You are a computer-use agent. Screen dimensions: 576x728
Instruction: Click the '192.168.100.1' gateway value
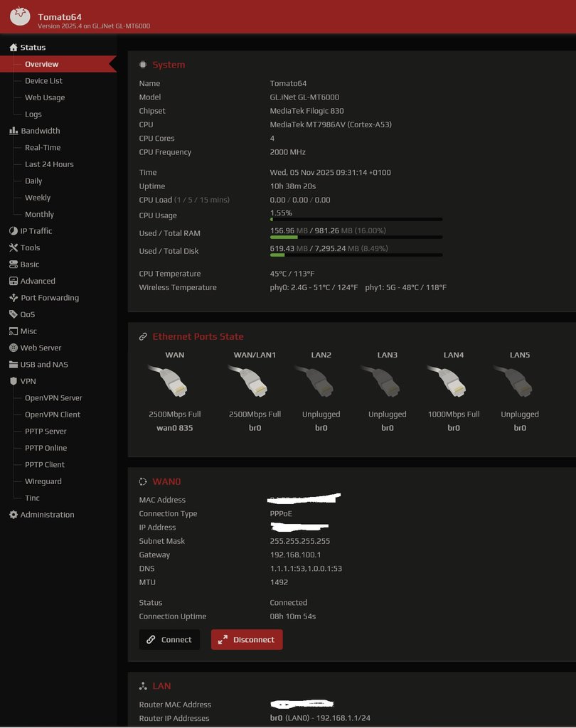[295, 555]
